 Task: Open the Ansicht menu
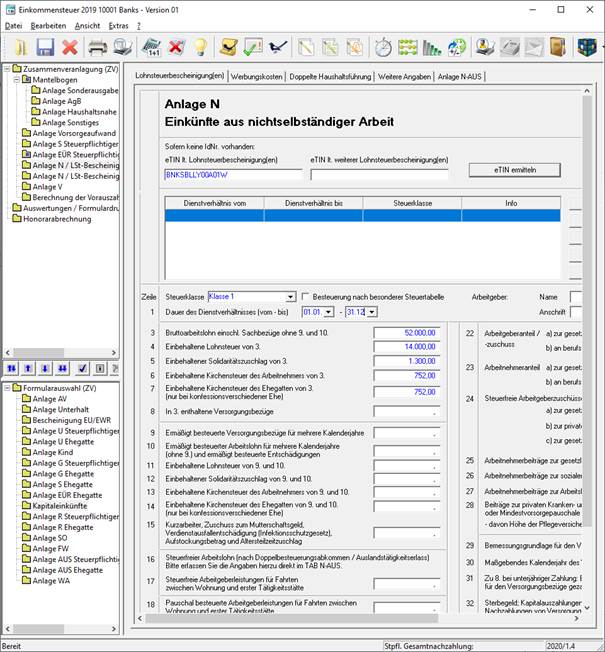pyautogui.click(x=87, y=26)
